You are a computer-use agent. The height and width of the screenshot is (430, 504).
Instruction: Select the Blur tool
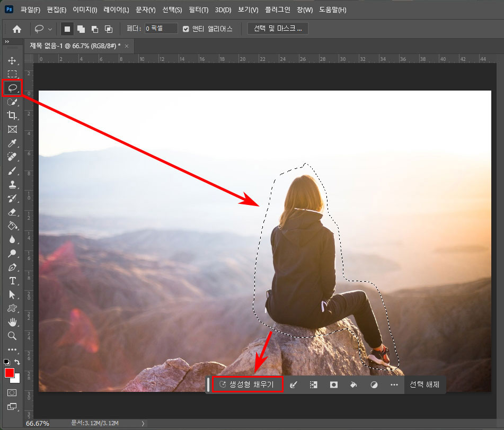(12, 239)
